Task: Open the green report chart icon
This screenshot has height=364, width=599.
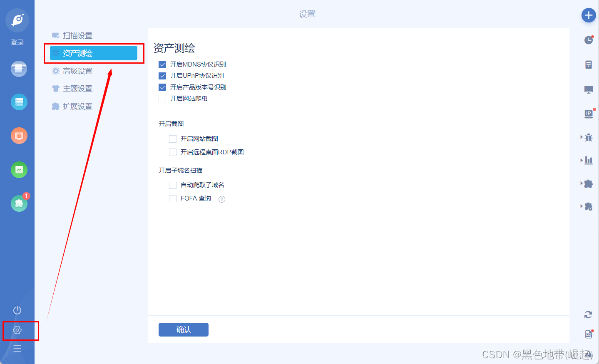Action: (x=19, y=169)
